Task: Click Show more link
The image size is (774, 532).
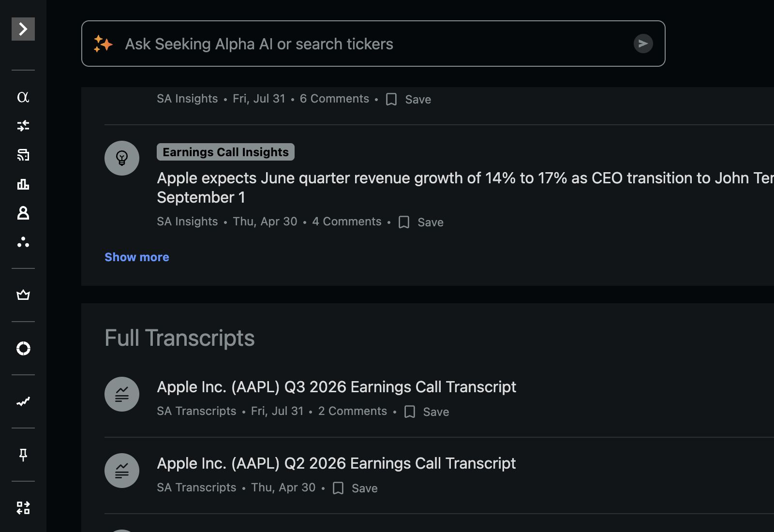Action: click(x=137, y=257)
